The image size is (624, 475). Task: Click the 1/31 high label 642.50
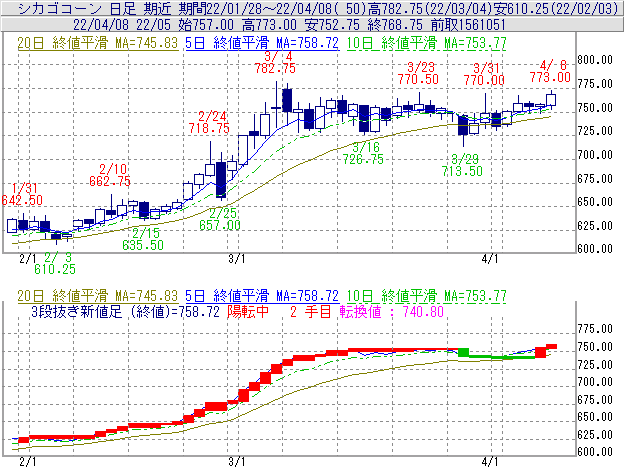tap(22, 200)
